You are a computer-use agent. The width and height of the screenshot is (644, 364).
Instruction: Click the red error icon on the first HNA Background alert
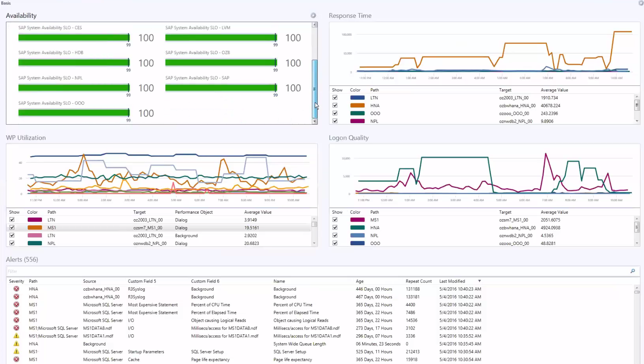point(16,289)
